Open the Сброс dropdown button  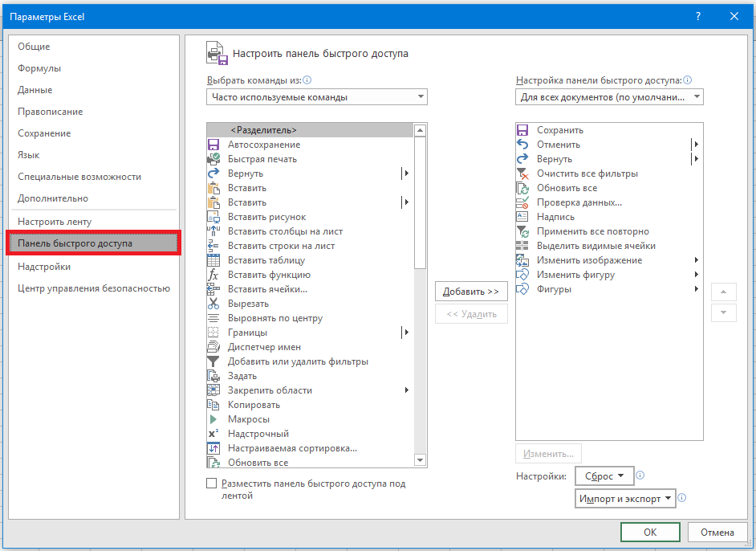604,476
